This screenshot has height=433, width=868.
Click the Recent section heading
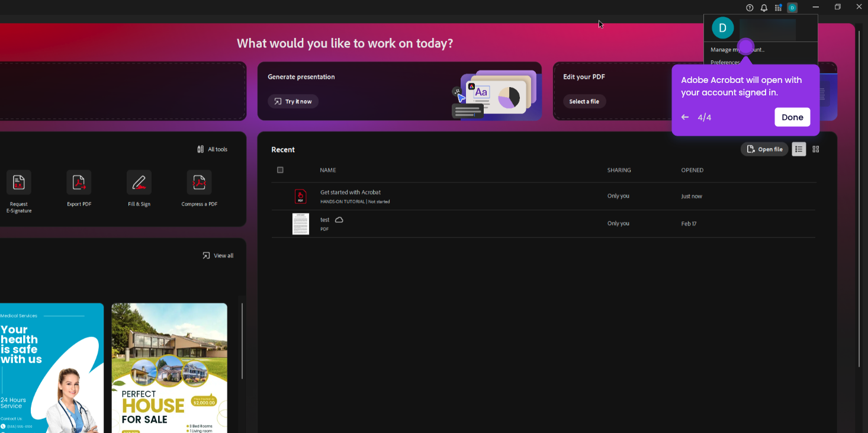tap(283, 150)
